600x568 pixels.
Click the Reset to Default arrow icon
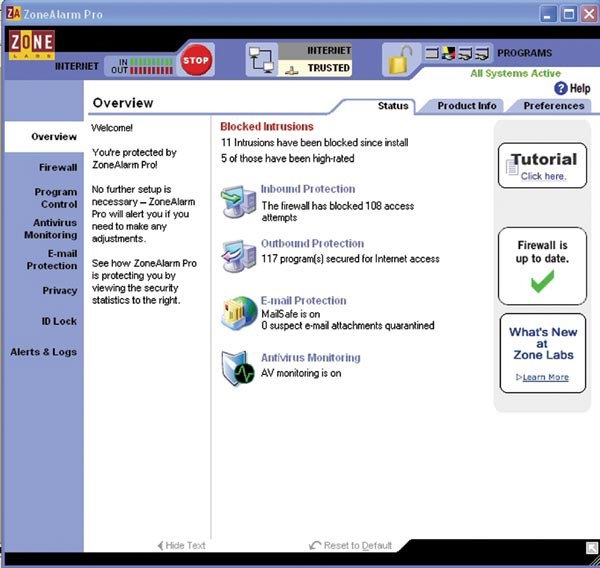click(x=315, y=545)
